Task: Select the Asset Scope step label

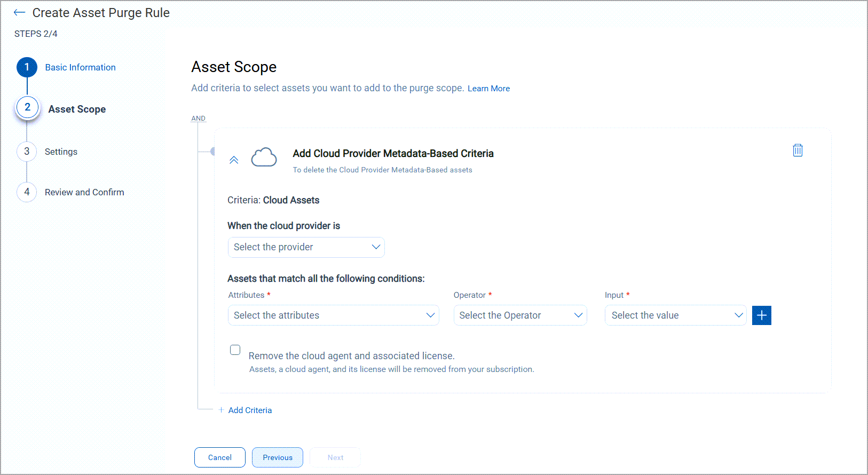Action: pos(77,109)
